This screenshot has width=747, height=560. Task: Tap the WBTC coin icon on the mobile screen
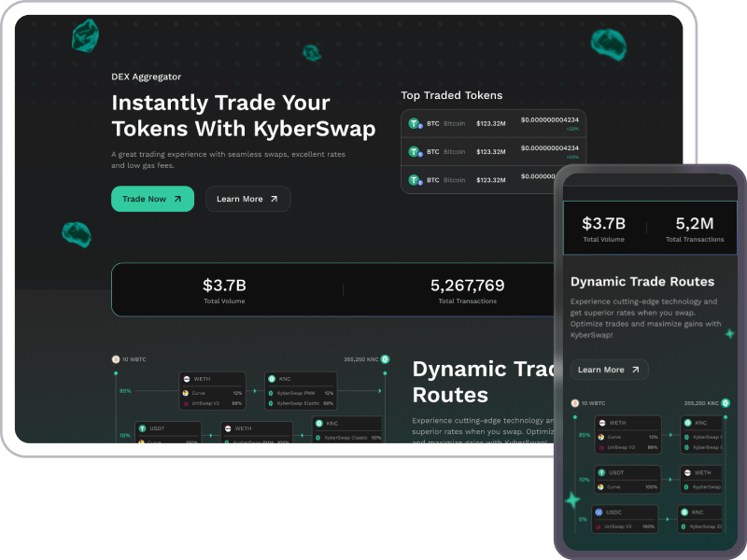pyautogui.click(x=574, y=403)
